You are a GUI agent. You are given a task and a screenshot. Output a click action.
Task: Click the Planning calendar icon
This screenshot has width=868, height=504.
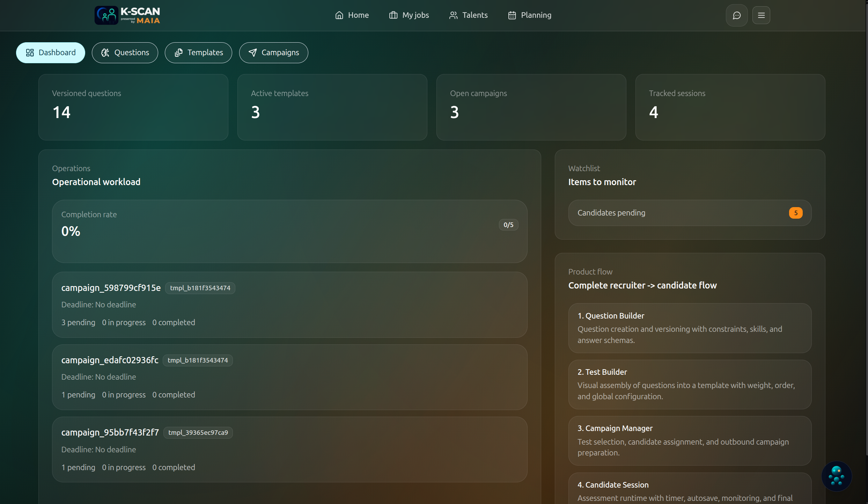click(512, 15)
